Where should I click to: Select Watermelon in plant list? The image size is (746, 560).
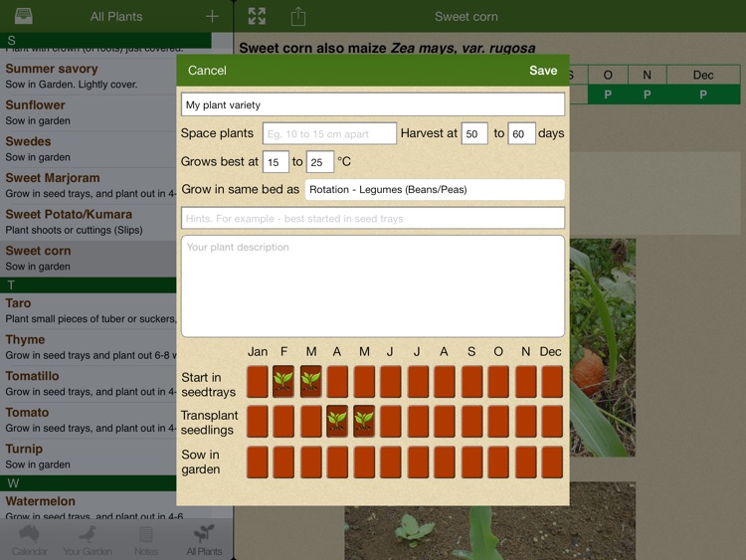tap(88, 505)
